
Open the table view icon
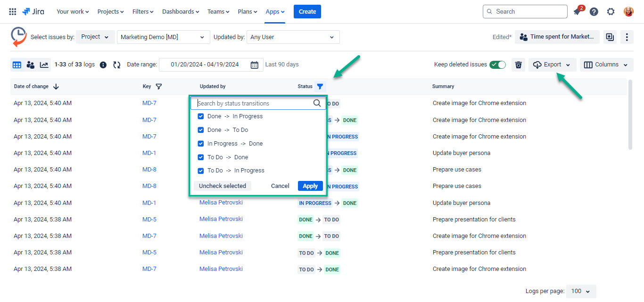pyautogui.click(x=17, y=65)
